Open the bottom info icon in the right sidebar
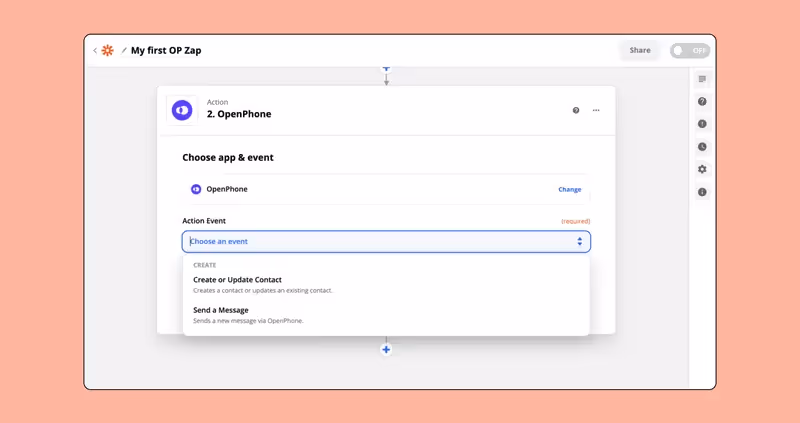 [703, 192]
